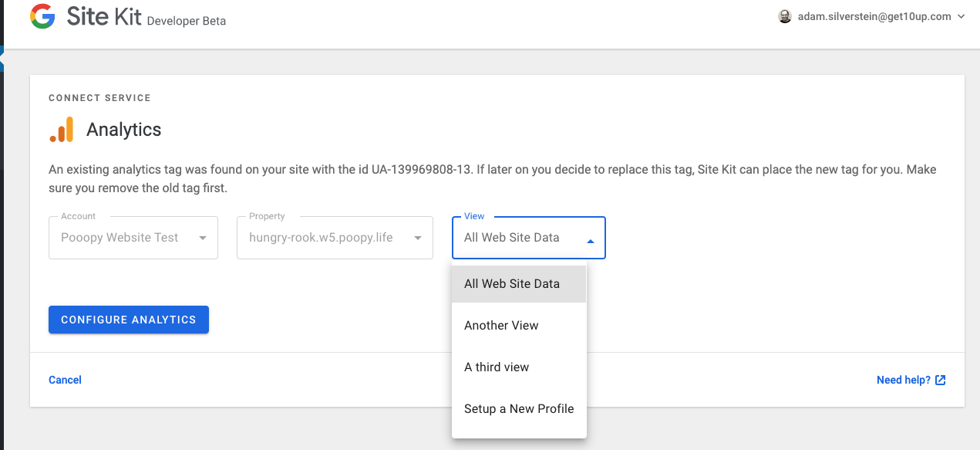Click the Analytics heading text
Viewport: 980px width, 450px height.
(x=124, y=130)
